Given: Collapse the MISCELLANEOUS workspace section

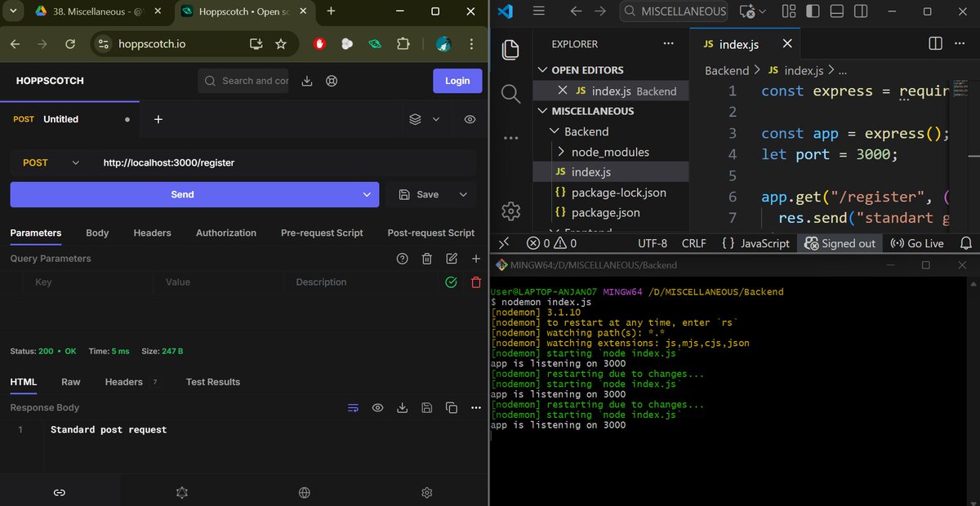Looking at the screenshot, I should pos(543,111).
